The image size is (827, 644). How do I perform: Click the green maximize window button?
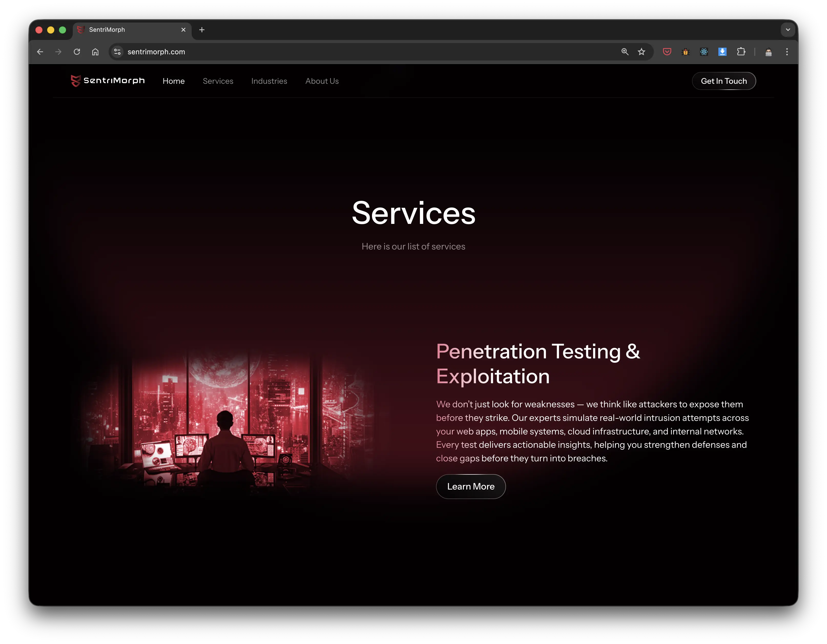coord(63,30)
